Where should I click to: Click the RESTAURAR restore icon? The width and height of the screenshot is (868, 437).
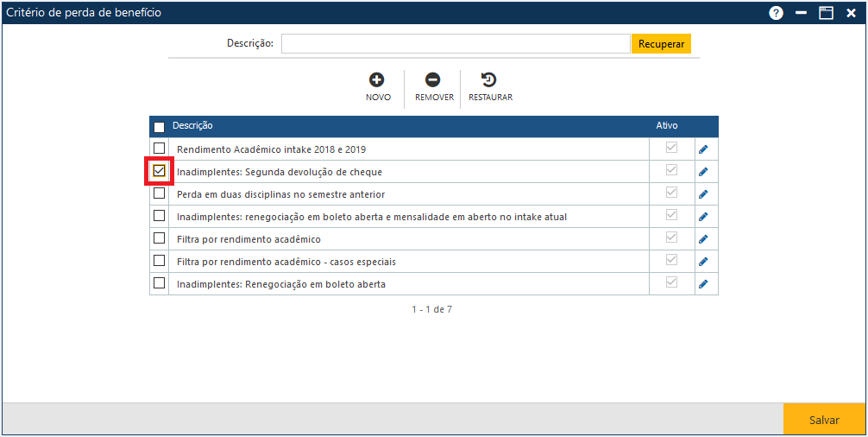tap(489, 80)
